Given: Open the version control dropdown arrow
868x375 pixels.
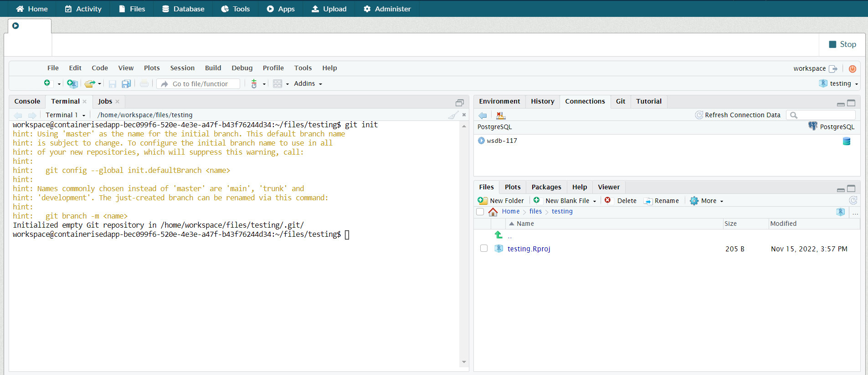Looking at the screenshot, I should pos(264,84).
